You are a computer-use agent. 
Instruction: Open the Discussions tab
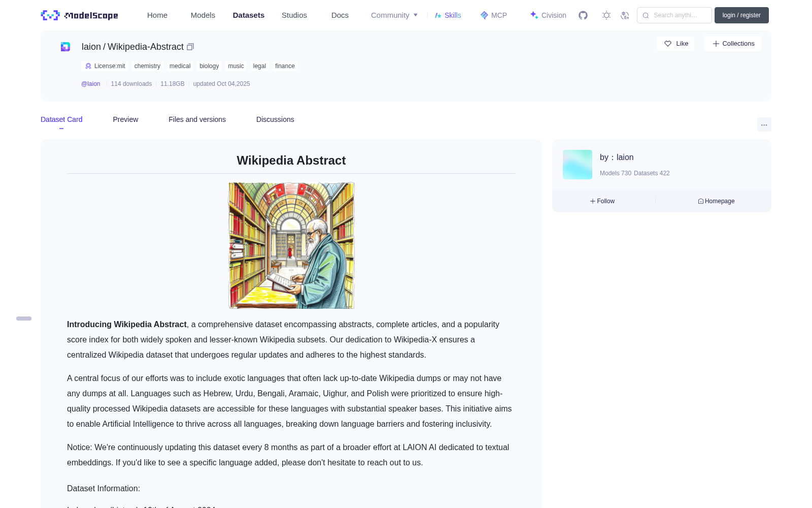(x=275, y=119)
